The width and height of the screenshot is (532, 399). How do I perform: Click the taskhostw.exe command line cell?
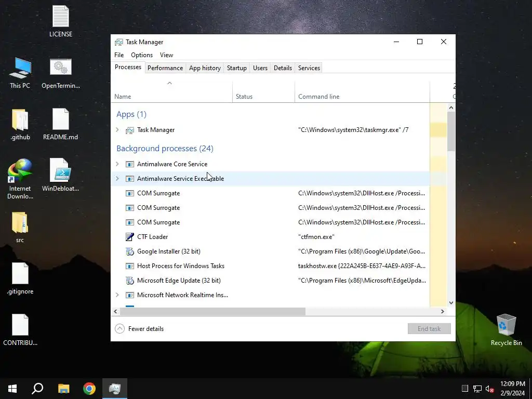[x=362, y=266]
